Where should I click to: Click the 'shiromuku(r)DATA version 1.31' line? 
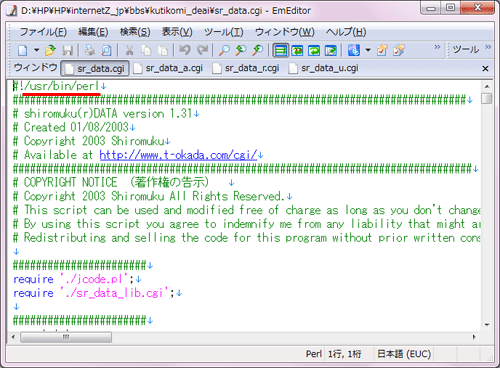(x=103, y=114)
